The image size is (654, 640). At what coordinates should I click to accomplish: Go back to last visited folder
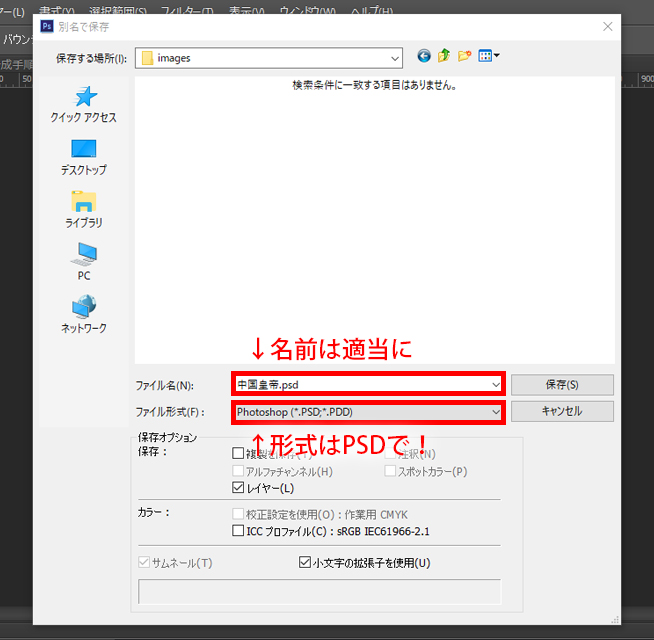pyautogui.click(x=424, y=56)
